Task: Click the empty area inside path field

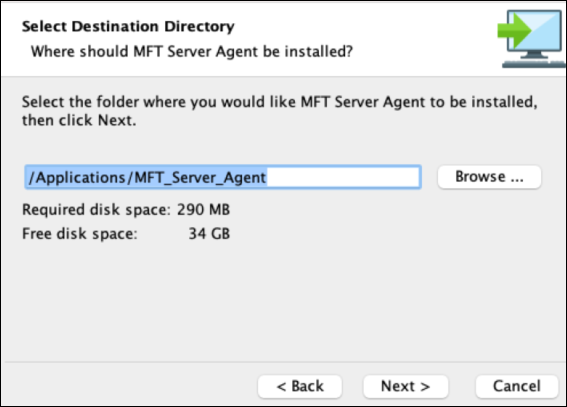Action: (x=344, y=177)
